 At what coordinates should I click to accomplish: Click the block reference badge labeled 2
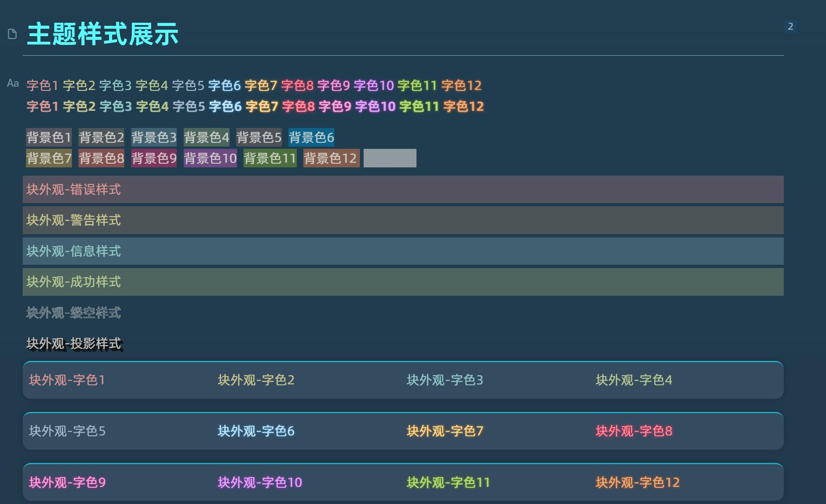790,26
